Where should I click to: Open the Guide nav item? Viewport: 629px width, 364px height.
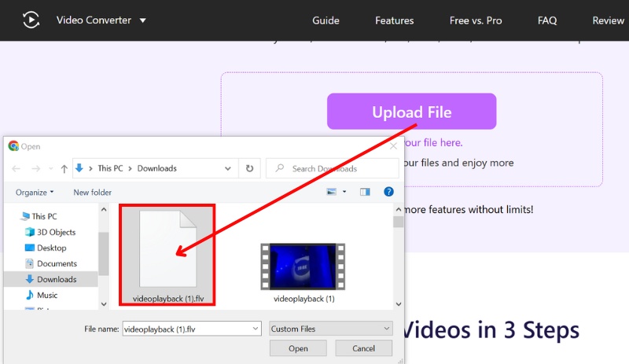326,20
